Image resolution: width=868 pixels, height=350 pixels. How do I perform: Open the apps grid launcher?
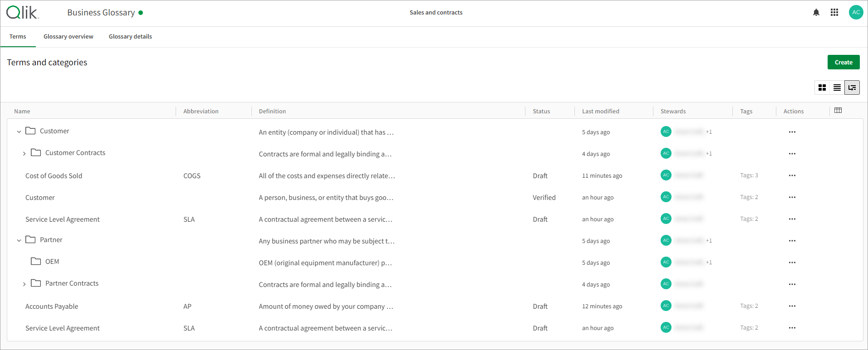click(834, 13)
